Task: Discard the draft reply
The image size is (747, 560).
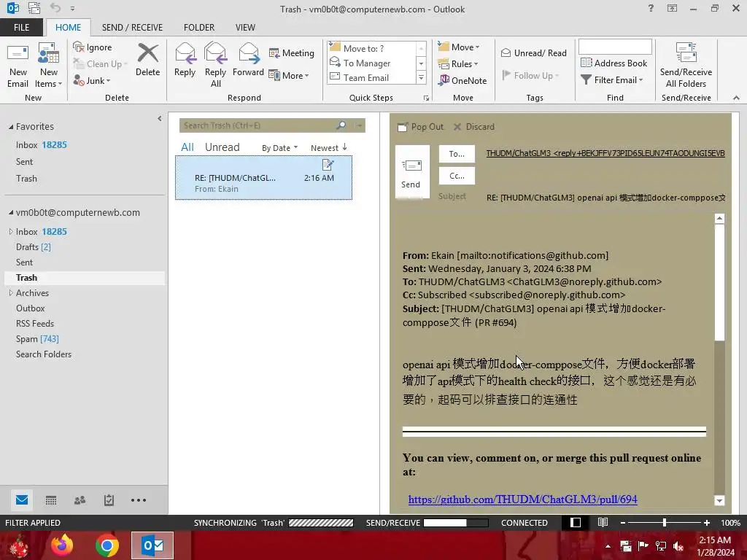Action: pyautogui.click(x=474, y=127)
